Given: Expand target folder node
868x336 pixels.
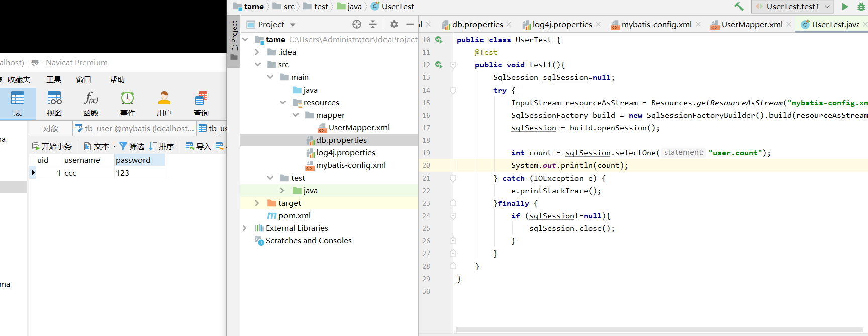Looking at the screenshot, I should tap(257, 203).
